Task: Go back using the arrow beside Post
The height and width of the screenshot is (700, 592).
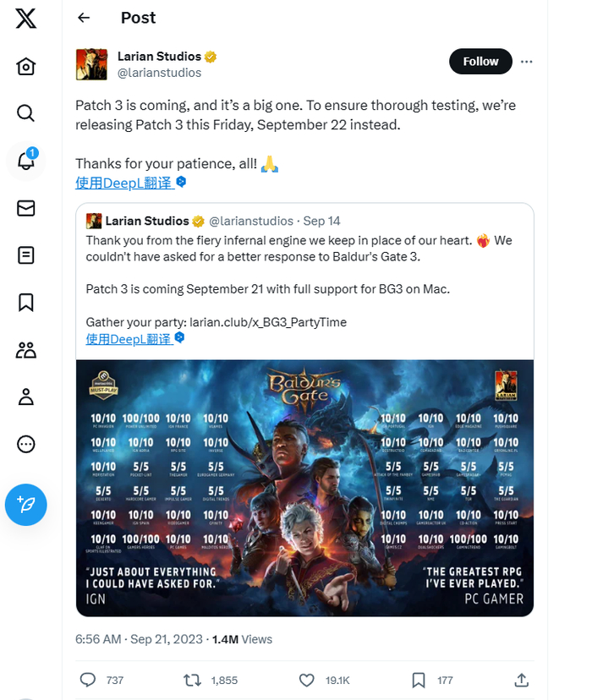Action: tap(84, 18)
